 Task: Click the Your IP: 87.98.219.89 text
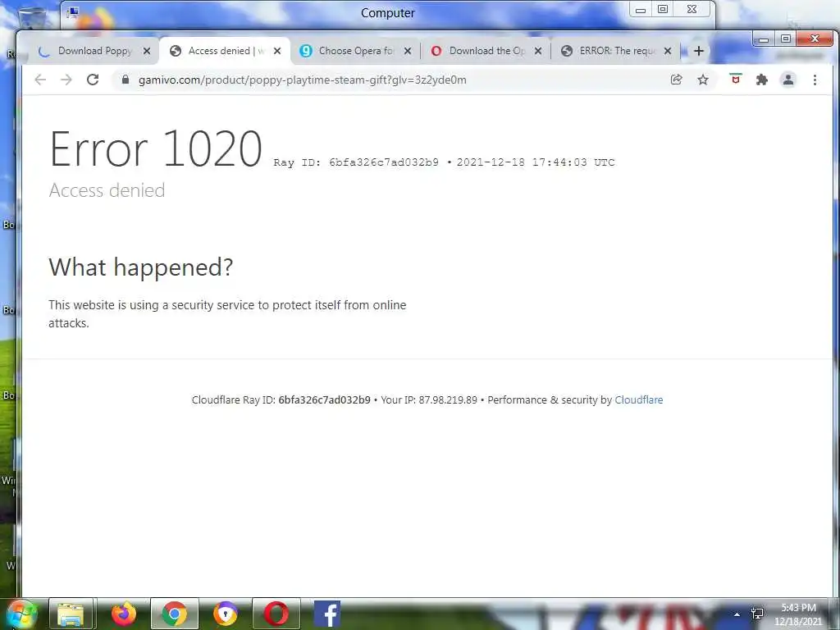click(428, 399)
